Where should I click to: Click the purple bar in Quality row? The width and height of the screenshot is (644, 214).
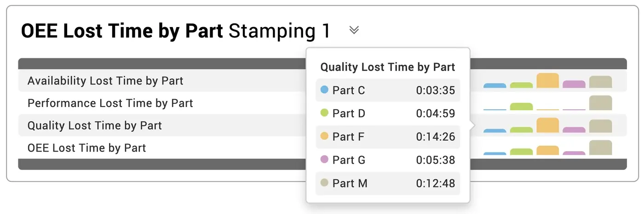[574, 130]
